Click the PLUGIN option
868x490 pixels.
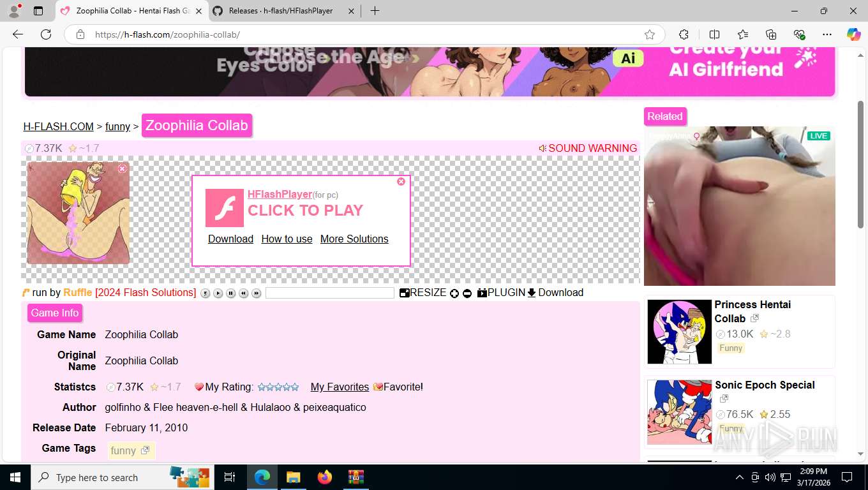click(x=501, y=293)
